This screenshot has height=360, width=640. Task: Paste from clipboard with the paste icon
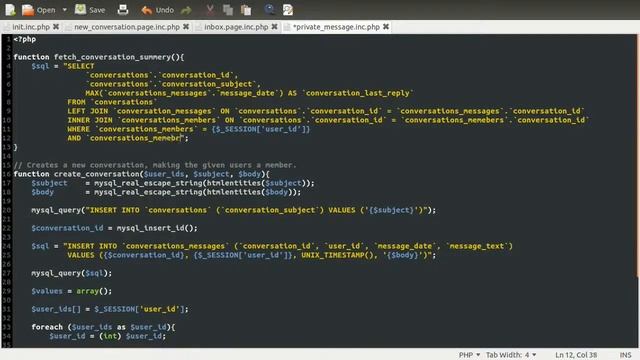pyautogui.click(x=246, y=10)
